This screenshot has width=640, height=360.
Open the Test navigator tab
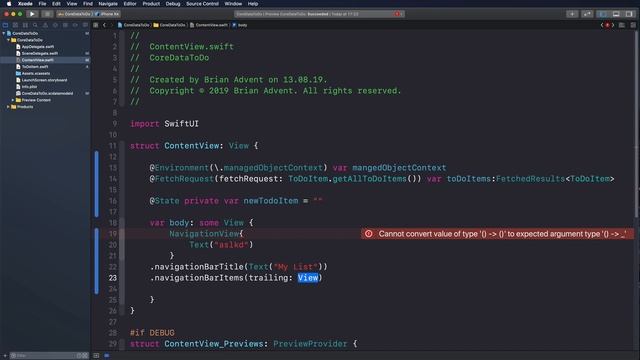pyautogui.click(x=55, y=25)
